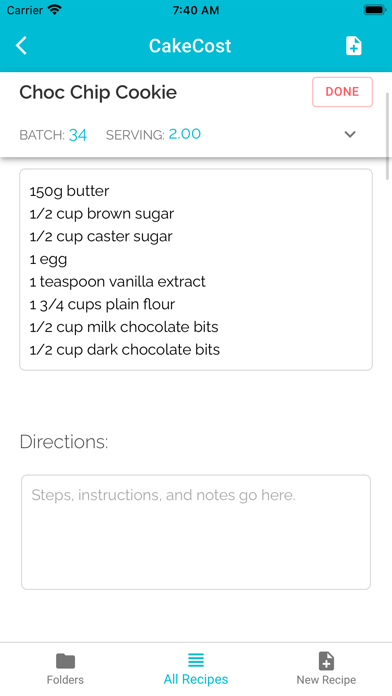Image resolution: width=392 pixels, height=696 pixels.
Task: Click the Directions steps and notes field
Action: (x=196, y=532)
